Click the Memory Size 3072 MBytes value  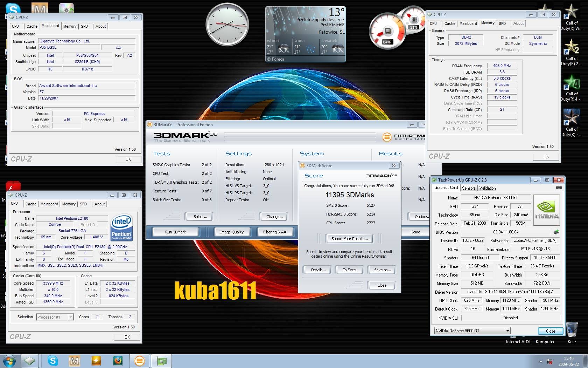[x=466, y=43]
